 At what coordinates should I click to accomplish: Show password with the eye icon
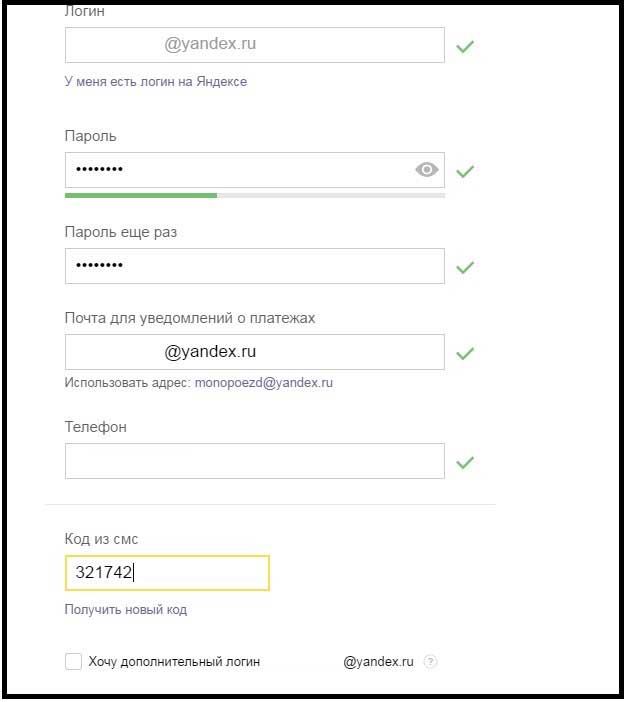point(427,170)
